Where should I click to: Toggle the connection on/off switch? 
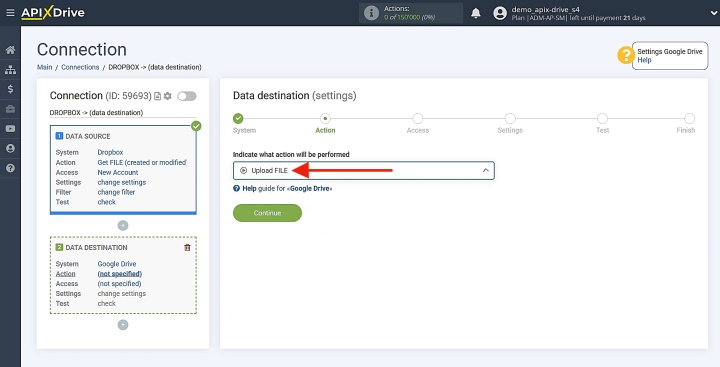pos(187,96)
